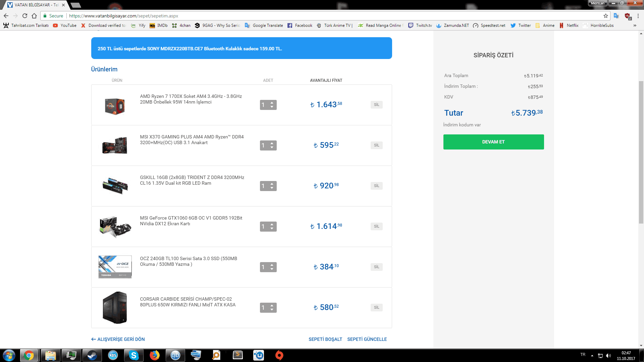Open Uplay from the taskbar
The width and height of the screenshot is (644, 362).
point(258,355)
